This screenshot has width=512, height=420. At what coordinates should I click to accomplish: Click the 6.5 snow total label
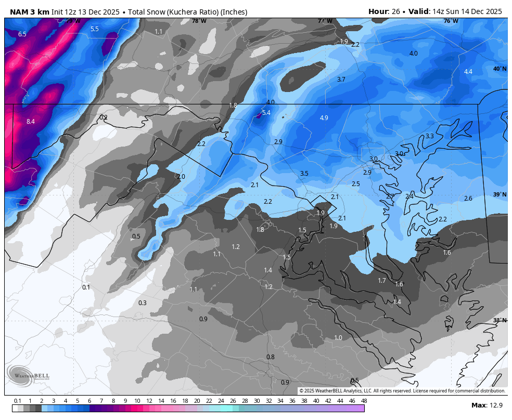[22, 34]
